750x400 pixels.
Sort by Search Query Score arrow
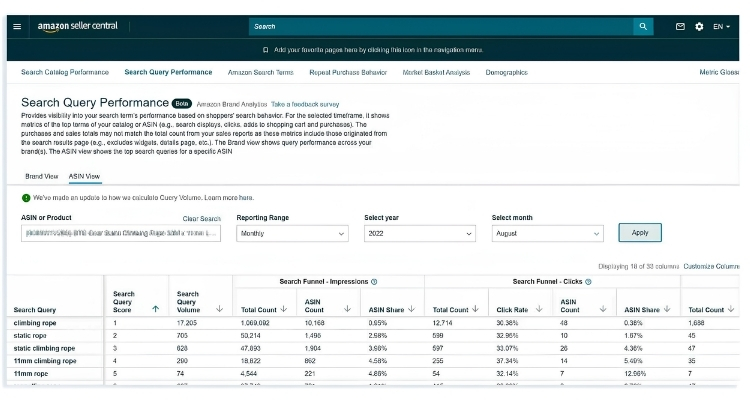point(155,309)
